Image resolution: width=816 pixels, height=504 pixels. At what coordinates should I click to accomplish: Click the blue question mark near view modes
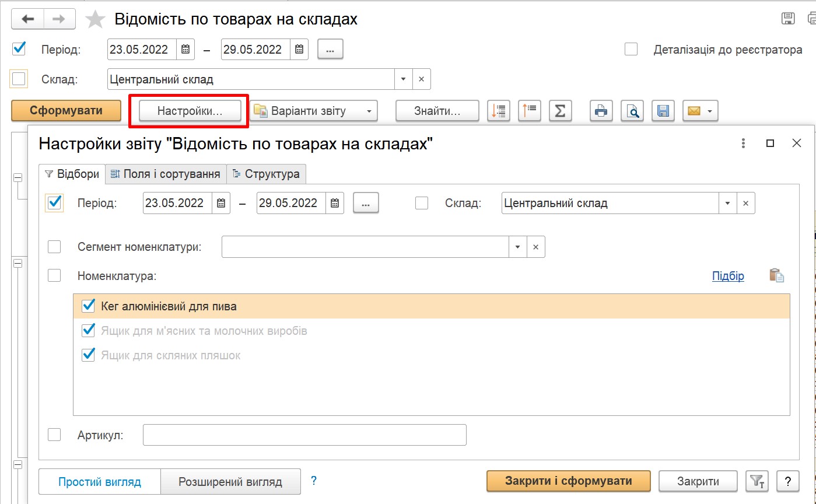pyautogui.click(x=314, y=481)
